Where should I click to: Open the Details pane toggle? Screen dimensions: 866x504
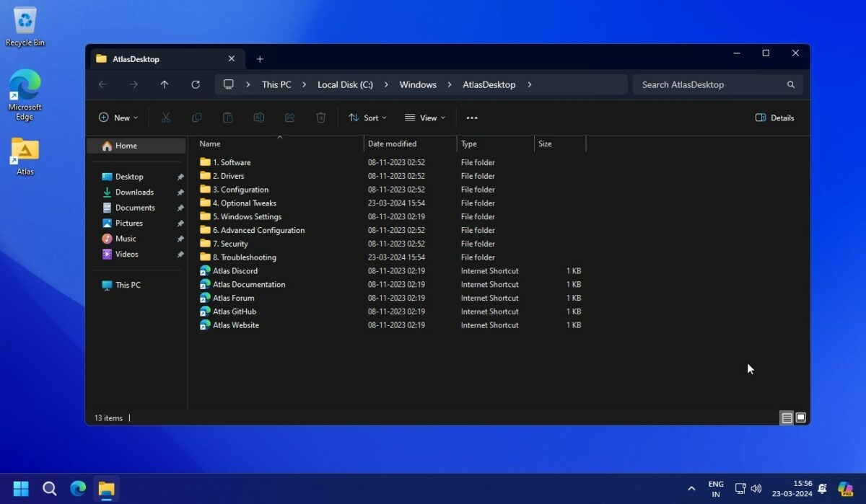click(774, 118)
